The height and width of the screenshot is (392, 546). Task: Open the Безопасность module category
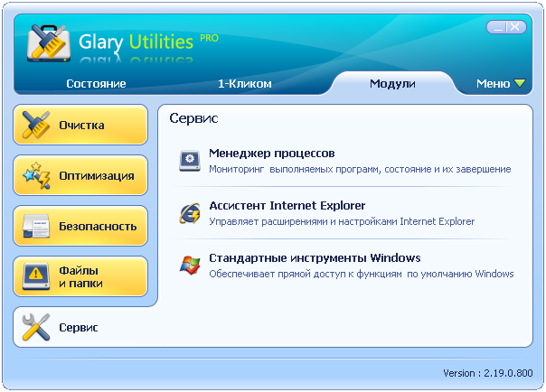80,226
